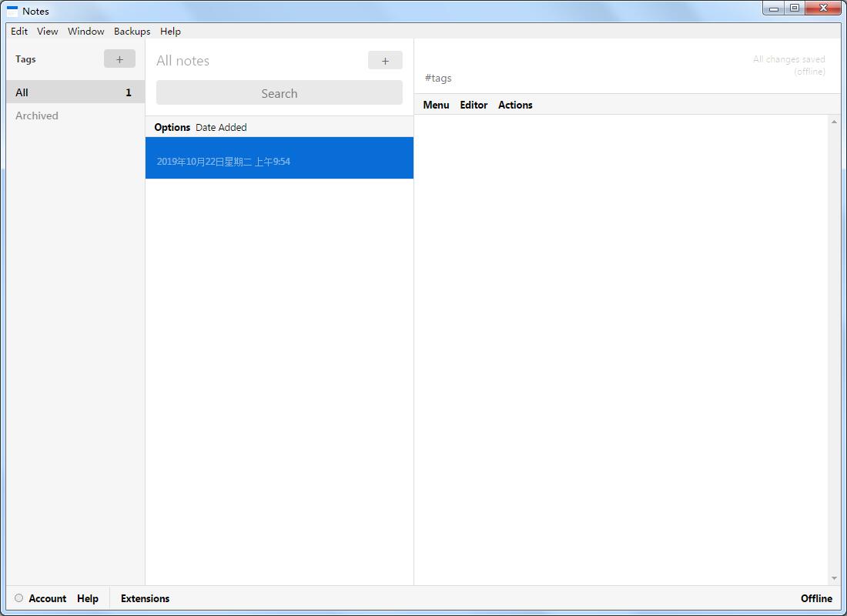Click Account in the bottom bar
Image resolution: width=847 pixels, height=616 pixels.
(x=47, y=598)
